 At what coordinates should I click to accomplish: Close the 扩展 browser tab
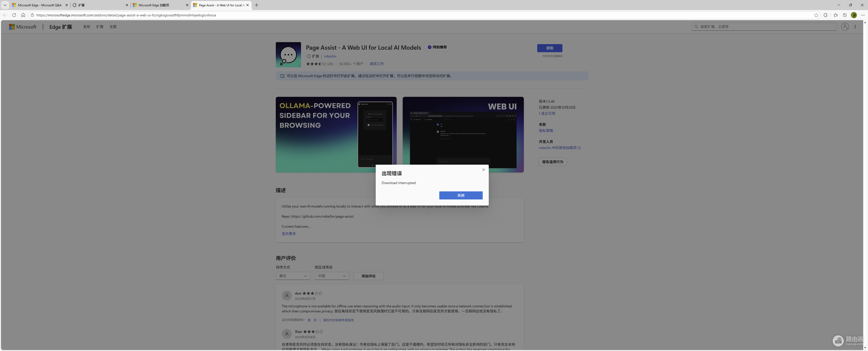tap(127, 5)
